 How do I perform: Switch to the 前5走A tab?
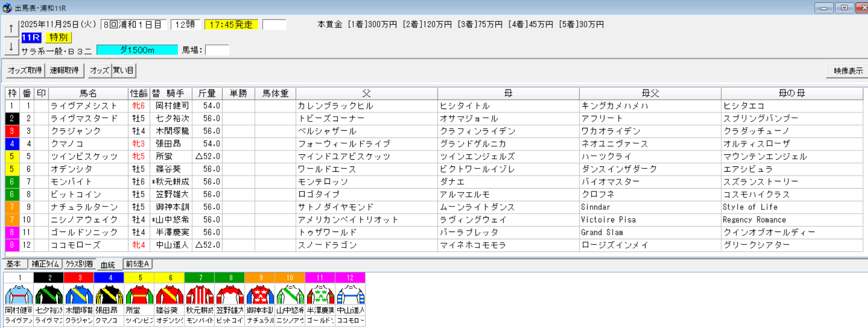(138, 264)
